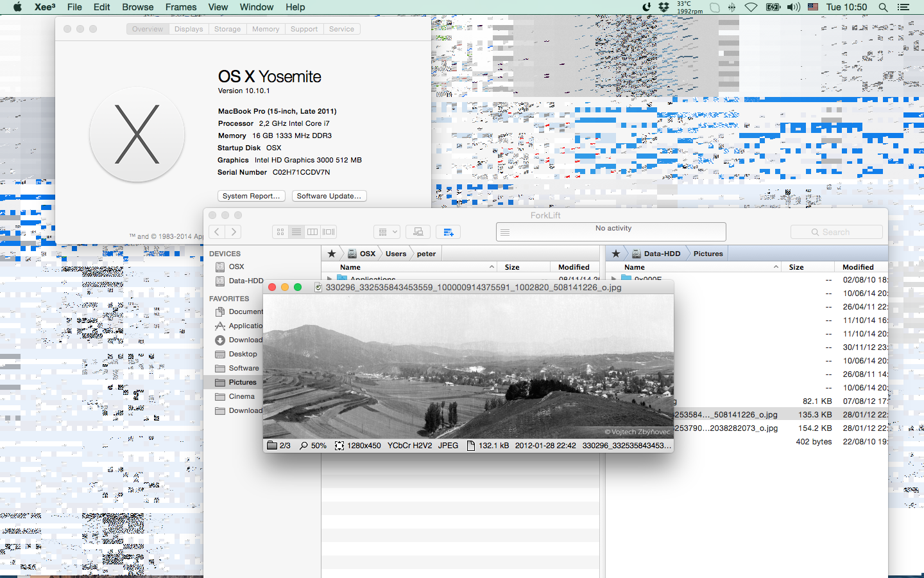The width and height of the screenshot is (924, 578).
Task: Expand the first folder in the right pane
Action: tap(614, 279)
